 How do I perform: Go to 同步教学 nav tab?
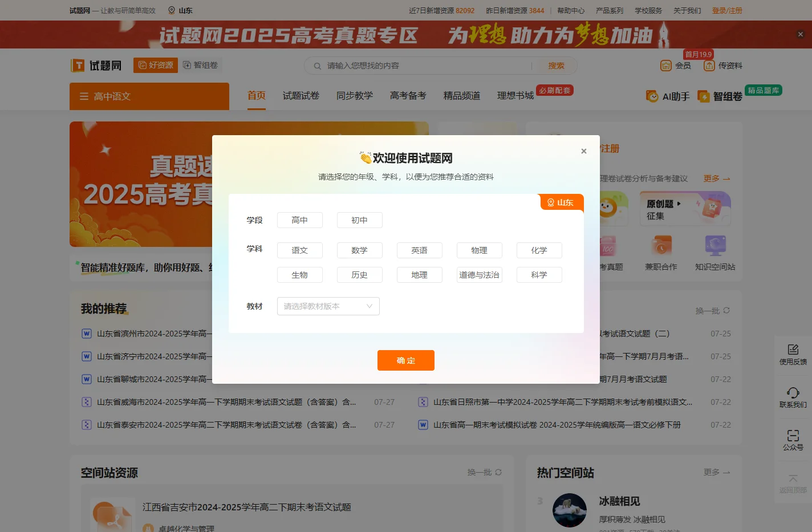click(x=355, y=95)
